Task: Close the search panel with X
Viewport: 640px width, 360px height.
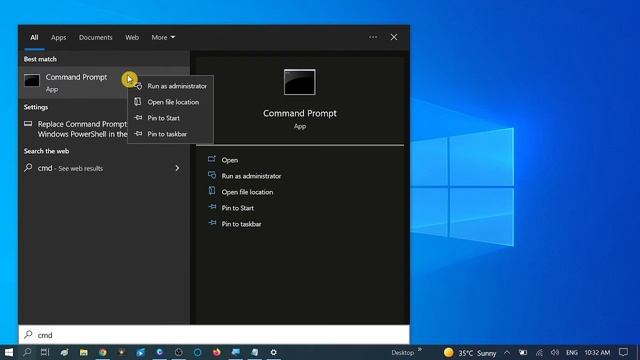Action: coord(394,37)
